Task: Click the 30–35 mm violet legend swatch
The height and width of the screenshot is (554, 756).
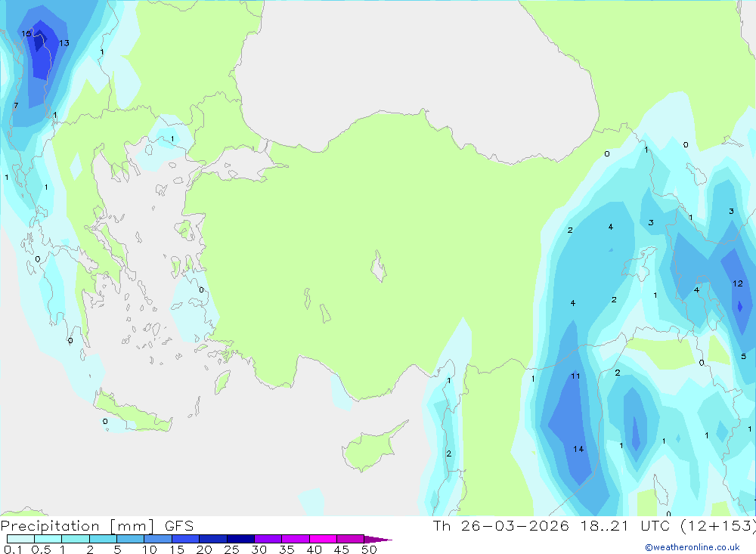Action: [x=268, y=539]
